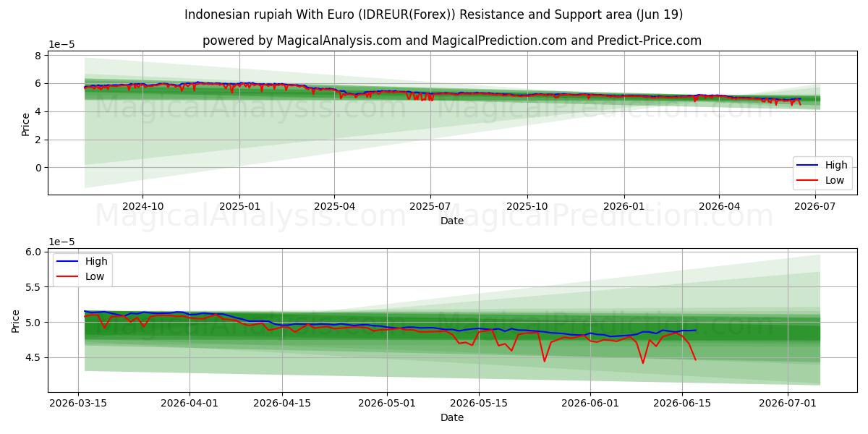Click the 2026-03-15 date label
The image size is (868, 434).
tap(78, 404)
